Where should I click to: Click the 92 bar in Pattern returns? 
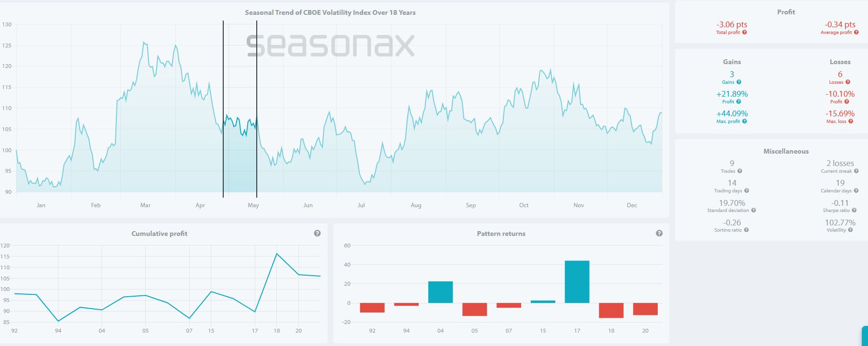coord(372,308)
